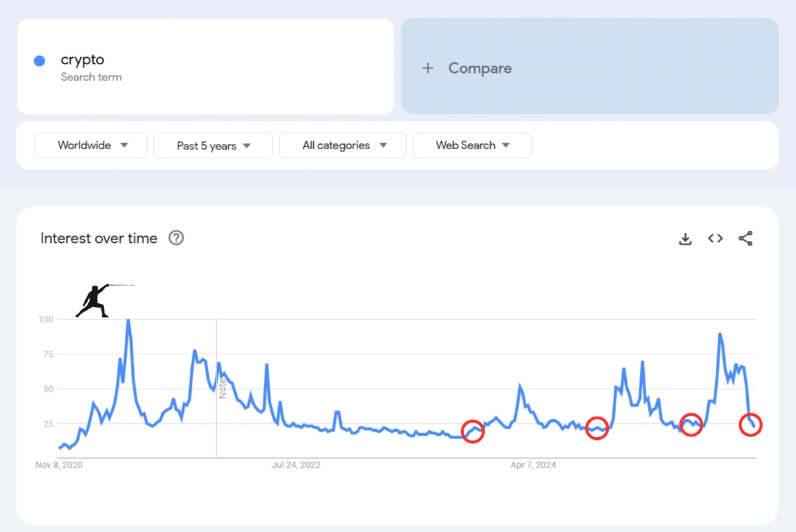796x532 pixels.
Task: Click the third red circled low point
Action: 691,425
